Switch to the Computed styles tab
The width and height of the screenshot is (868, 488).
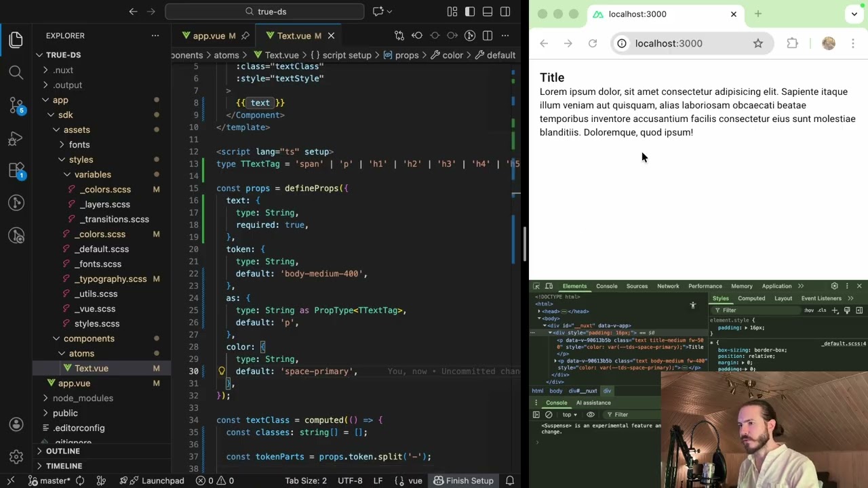tap(751, 298)
